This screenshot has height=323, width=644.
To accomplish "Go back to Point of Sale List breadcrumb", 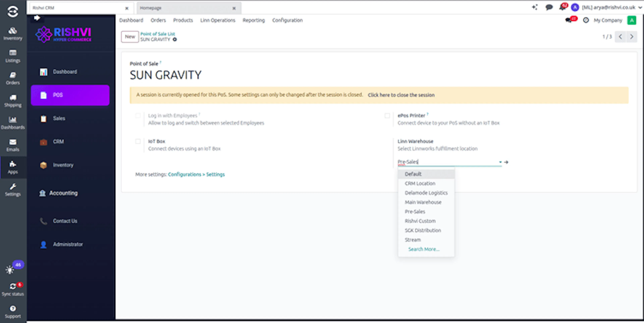I will point(157,34).
